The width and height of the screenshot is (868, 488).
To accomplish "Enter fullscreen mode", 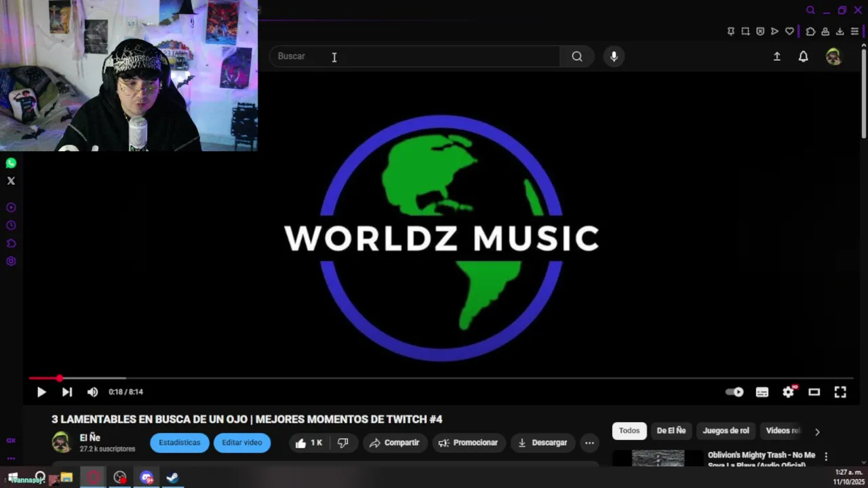I will (840, 392).
